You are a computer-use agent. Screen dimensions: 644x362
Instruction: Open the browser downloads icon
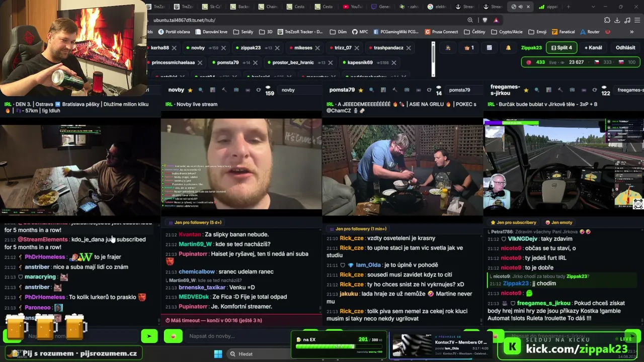coord(617,20)
